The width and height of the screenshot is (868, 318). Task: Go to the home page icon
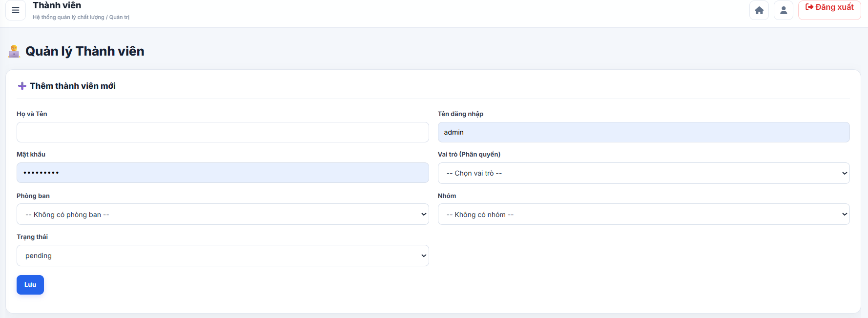click(759, 10)
